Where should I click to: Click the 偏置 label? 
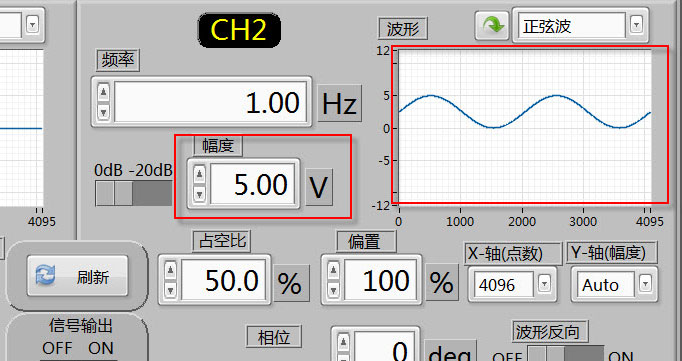coord(366,241)
